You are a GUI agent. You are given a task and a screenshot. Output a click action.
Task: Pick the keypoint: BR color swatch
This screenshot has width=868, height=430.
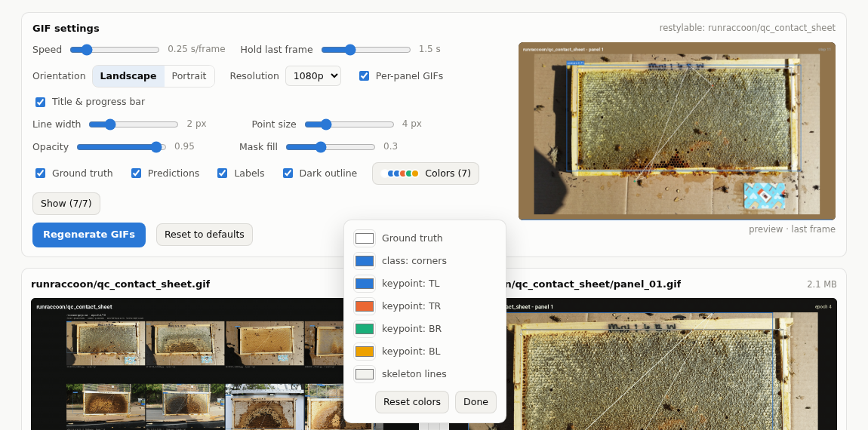click(365, 329)
